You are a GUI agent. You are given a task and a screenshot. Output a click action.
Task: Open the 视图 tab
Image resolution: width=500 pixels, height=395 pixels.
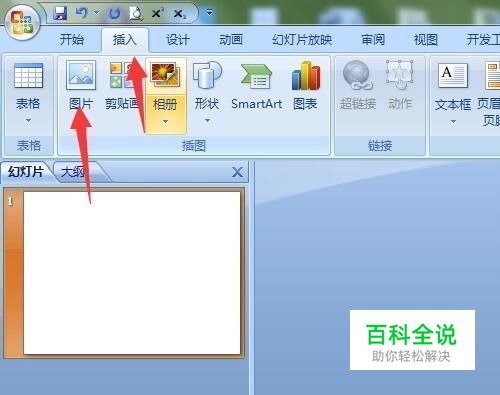(426, 40)
